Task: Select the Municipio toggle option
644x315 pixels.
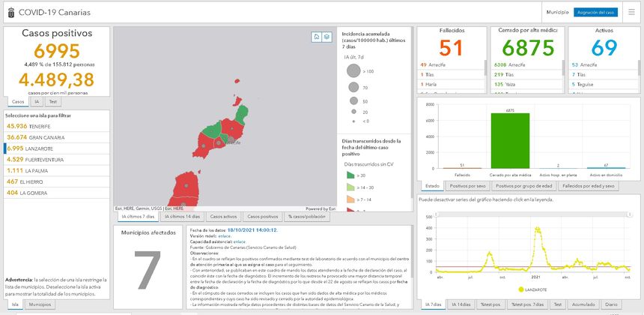Action: 557,13
